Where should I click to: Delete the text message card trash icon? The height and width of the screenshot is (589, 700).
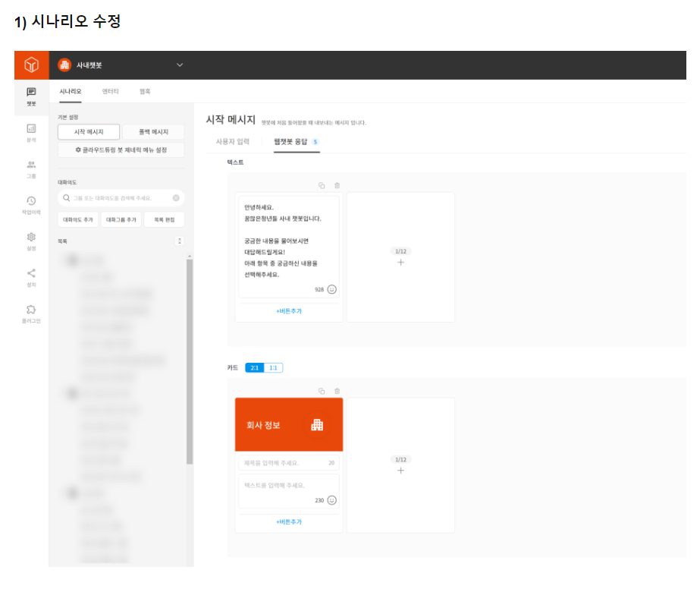tap(337, 185)
